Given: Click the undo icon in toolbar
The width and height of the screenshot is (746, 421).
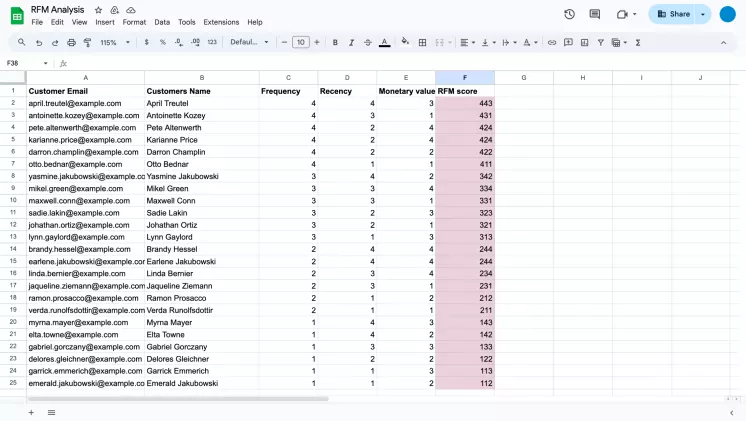Looking at the screenshot, I should (39, 43).
